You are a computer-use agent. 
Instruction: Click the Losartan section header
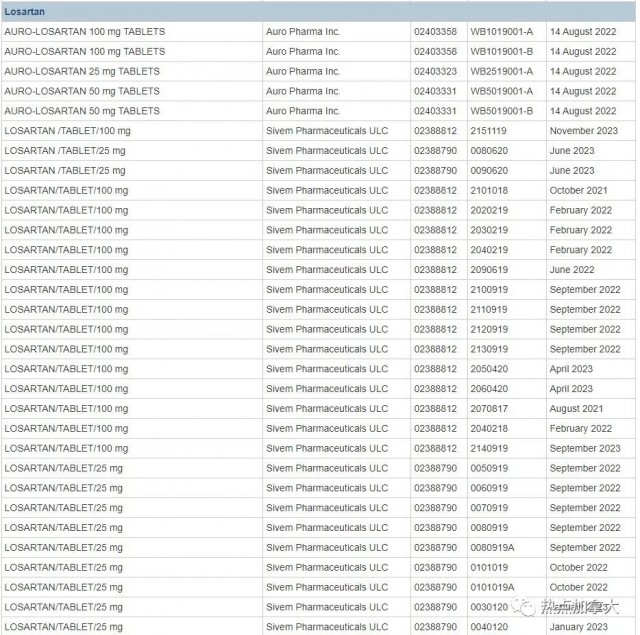(x=318, y=11)
